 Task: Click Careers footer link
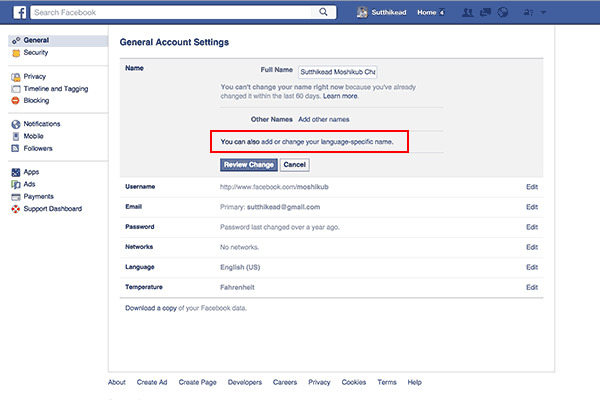pos(285,382)
